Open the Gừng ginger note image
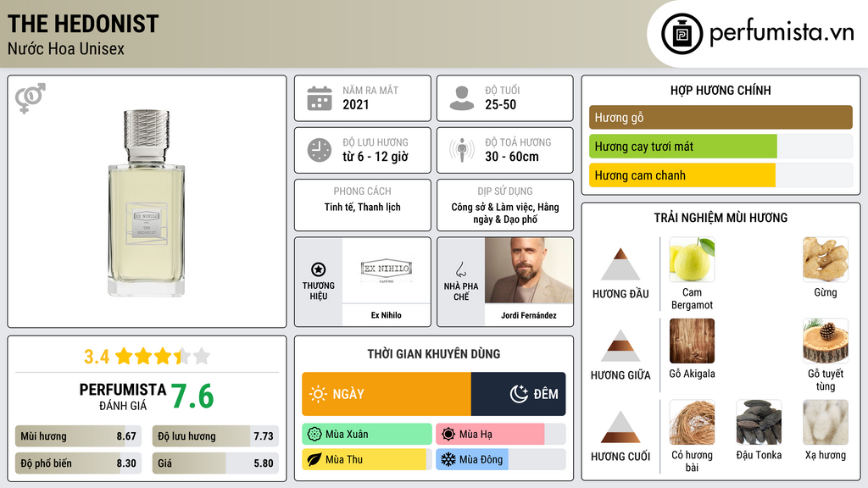 click(826, 259)
